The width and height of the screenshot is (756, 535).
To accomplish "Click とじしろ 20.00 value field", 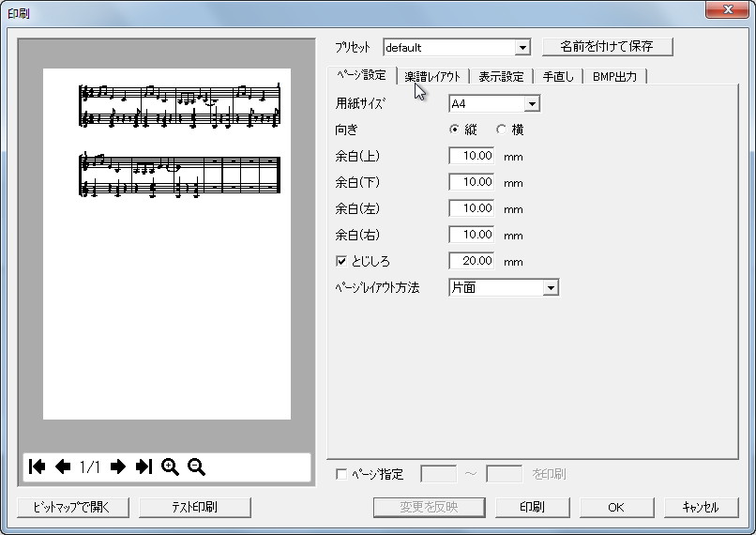I will (472, 261).
